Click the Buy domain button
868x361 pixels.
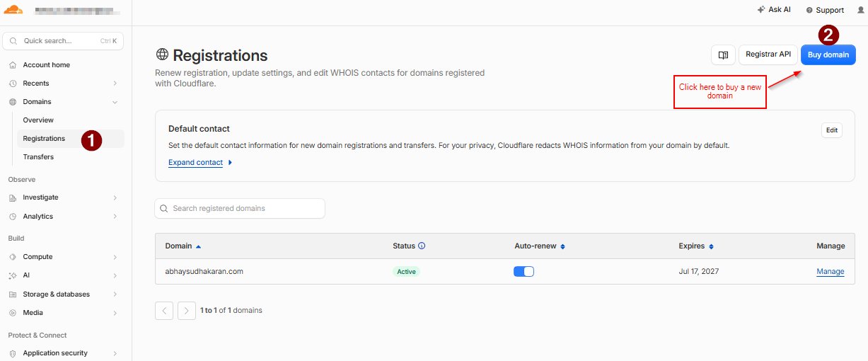(828, 55)
